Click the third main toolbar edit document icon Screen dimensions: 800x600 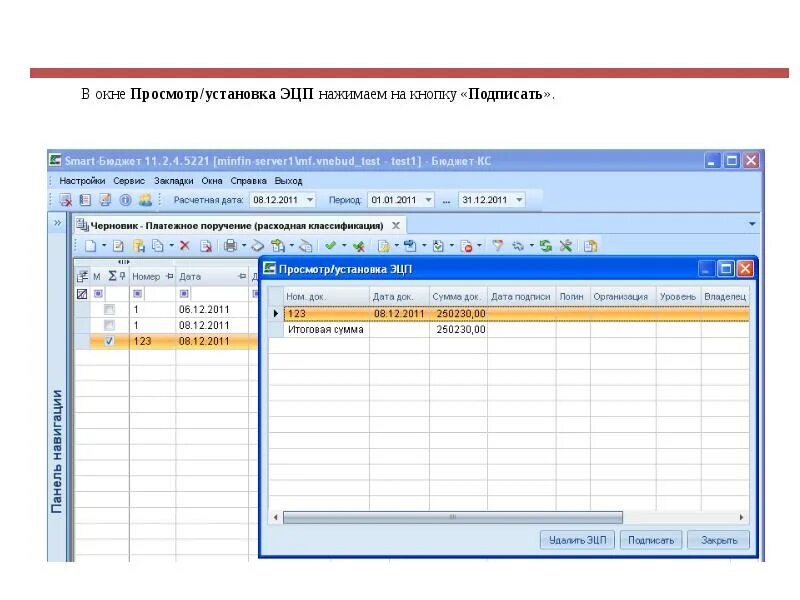pyautogui.click(x=105, y=200)
